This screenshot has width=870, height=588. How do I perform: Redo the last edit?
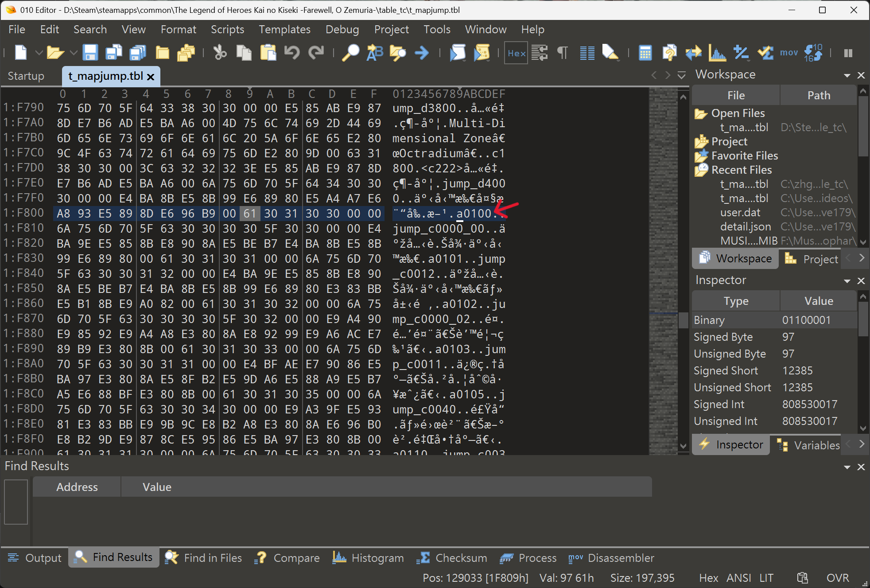316,53
